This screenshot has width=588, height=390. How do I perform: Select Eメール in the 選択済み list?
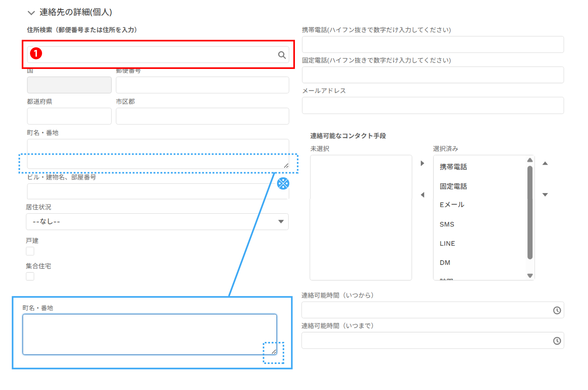(452, 205)
